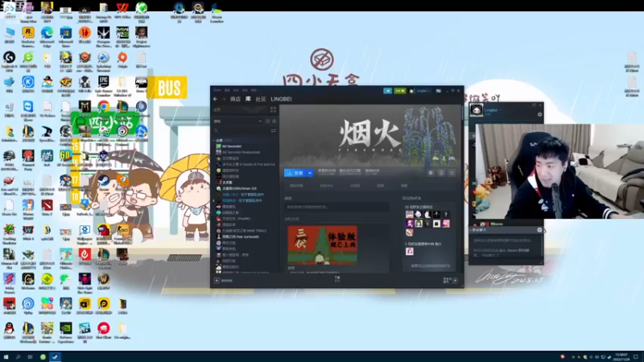644x362 pixels.
Task: Toggle library grid view icon
Action: tap(273, 109)
